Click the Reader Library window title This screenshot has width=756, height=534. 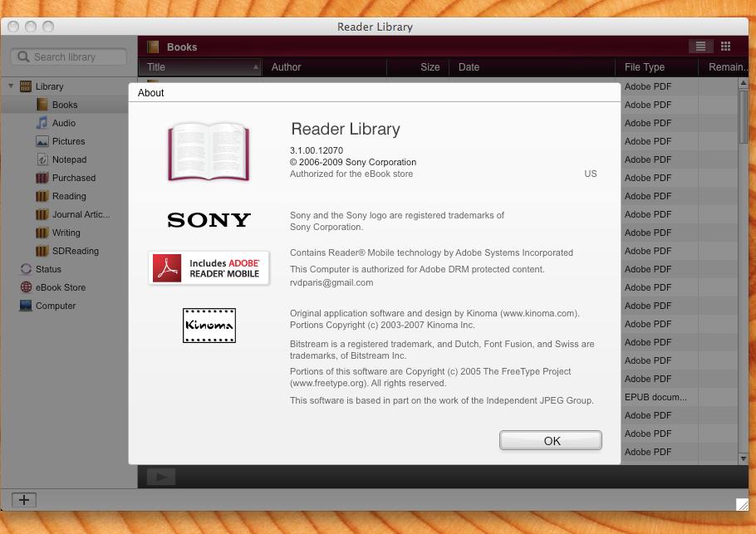tap(375, 27)
